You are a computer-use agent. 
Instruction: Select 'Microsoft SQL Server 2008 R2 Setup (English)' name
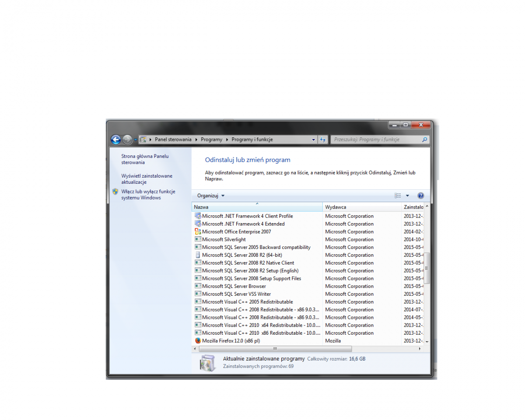pyautogui.click(x=250, y=271)
